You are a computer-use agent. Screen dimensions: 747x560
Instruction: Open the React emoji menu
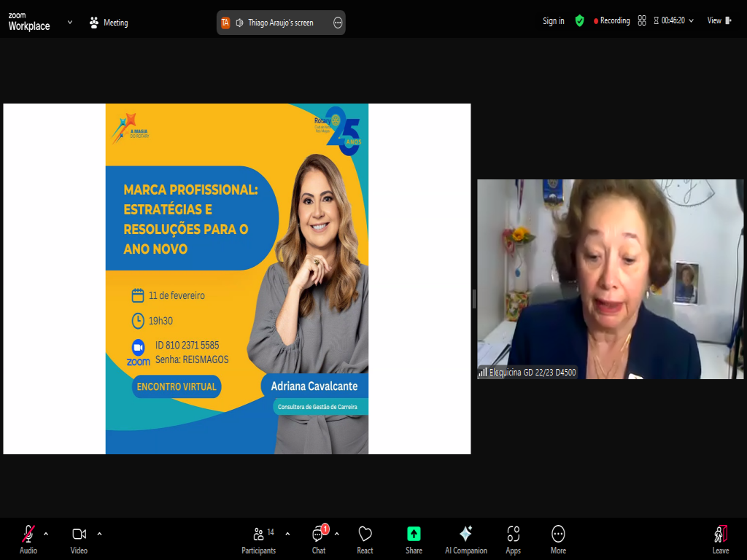(x=365, y=539)
